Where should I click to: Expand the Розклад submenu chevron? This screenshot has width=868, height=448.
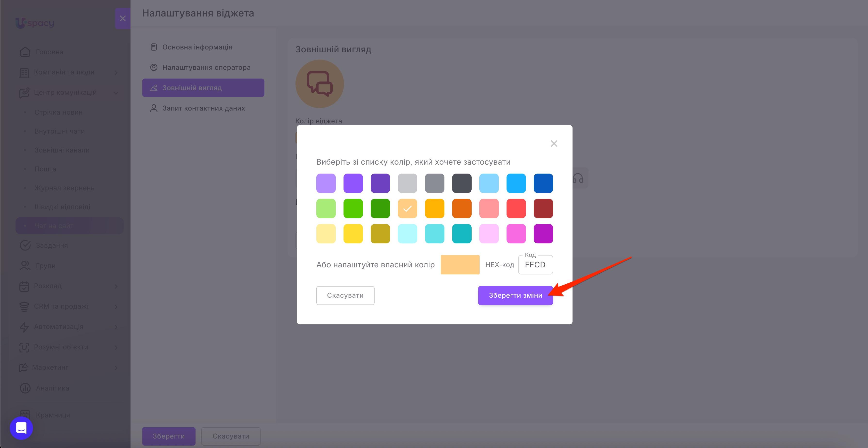pyautogui.click(x=116, y=286)
